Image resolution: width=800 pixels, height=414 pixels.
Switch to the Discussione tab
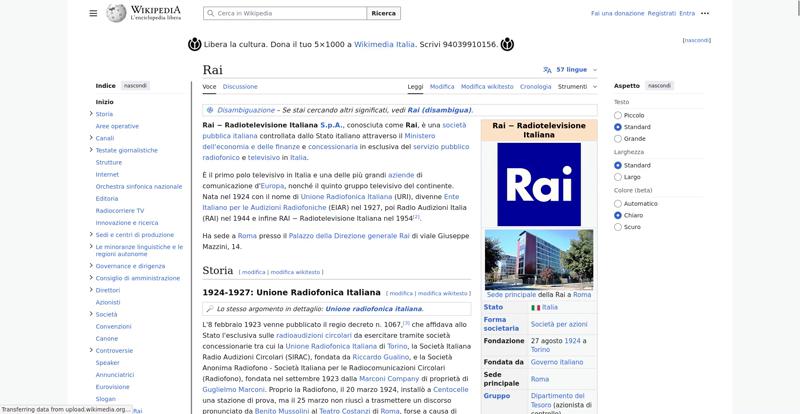coord(240,87)
